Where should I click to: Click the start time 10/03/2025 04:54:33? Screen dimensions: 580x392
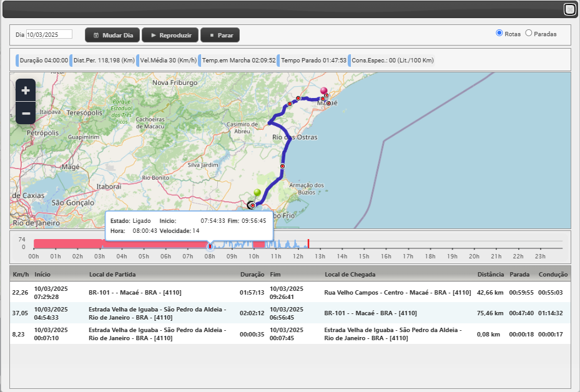pyautogui.click(x=51, y=313)
